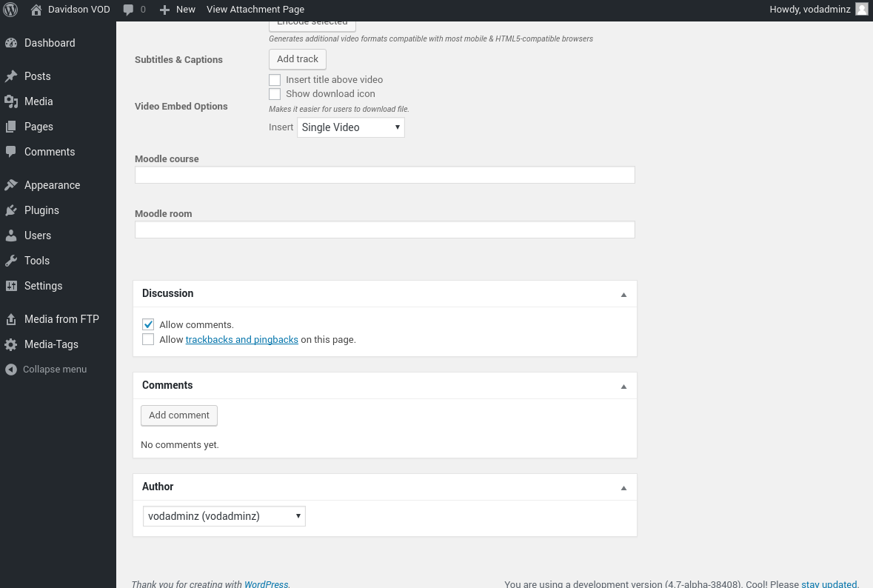The width and height of the screenshot is (873, 588).
Task: Follow the trackbacks and pingbacks link
Action: (241, 340)
